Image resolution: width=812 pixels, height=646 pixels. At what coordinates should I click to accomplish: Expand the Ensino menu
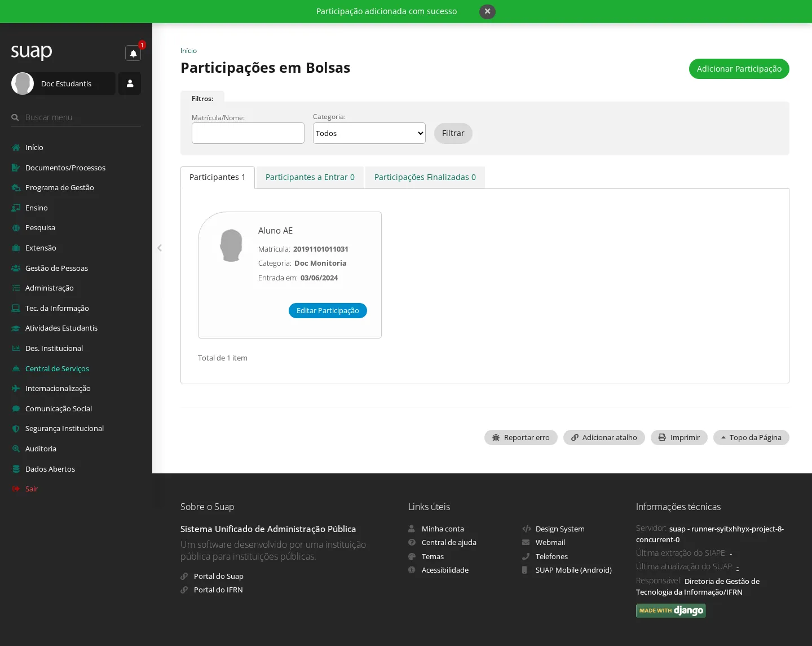coord(37,208)
